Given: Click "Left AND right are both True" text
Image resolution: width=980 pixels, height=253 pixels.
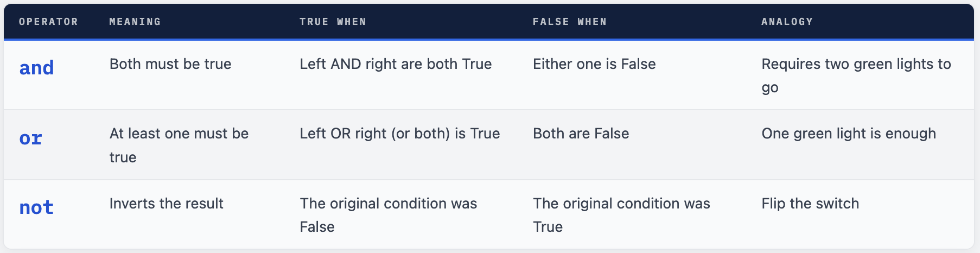Looking at the screenshot, I should (x=396, y=64).
